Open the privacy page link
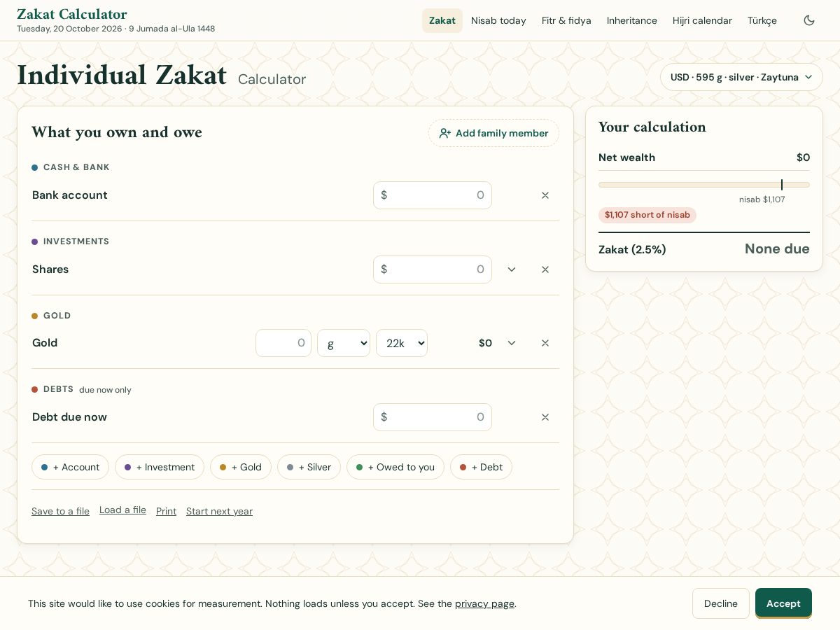This screenshot has width=840, height=630. [x=484, y=603]
